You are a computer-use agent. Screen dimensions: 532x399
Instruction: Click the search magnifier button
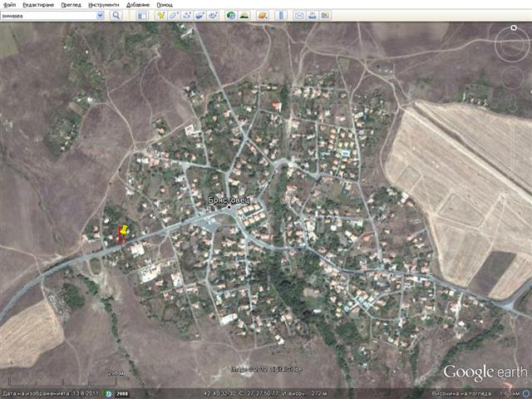coord(116,15)
